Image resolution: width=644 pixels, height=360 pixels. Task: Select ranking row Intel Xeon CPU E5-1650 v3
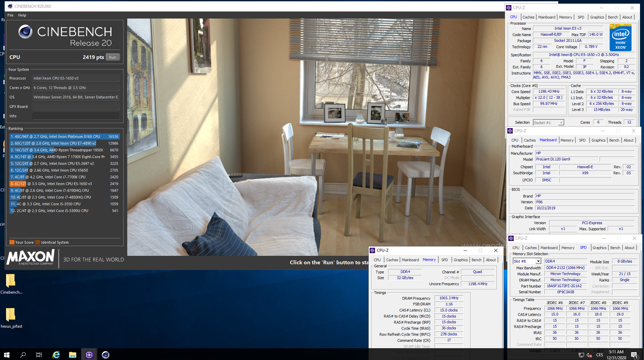point(64,184)
